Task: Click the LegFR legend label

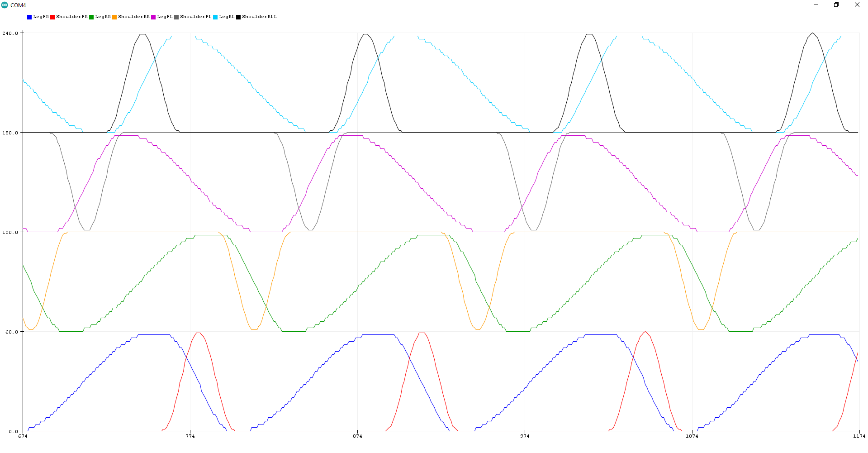Action: pos(41,17)
